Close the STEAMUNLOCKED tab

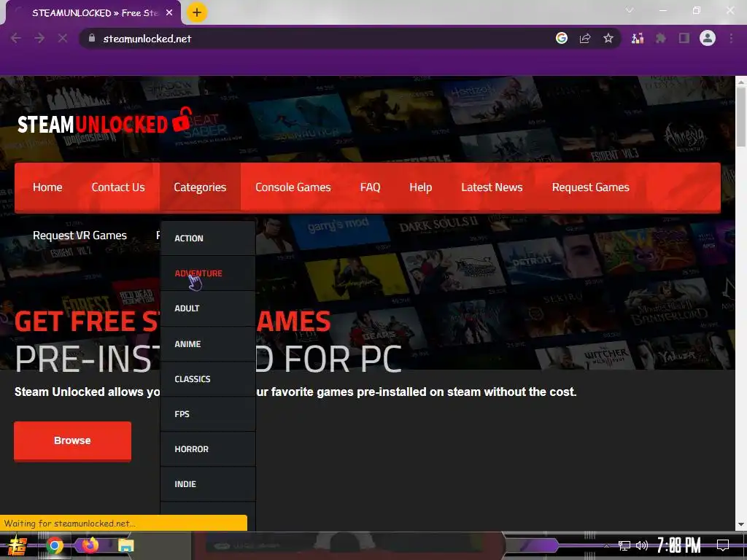(x=169, y=13)
